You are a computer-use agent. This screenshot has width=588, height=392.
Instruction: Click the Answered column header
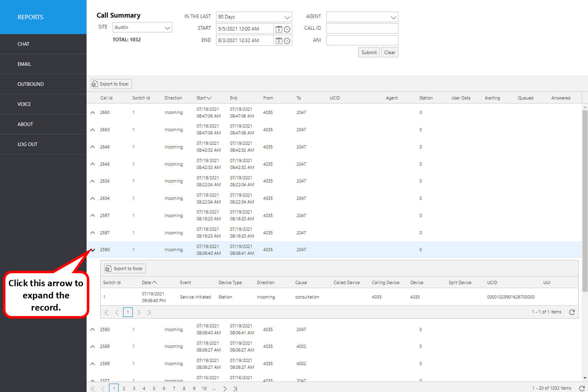tap(561, 98)
